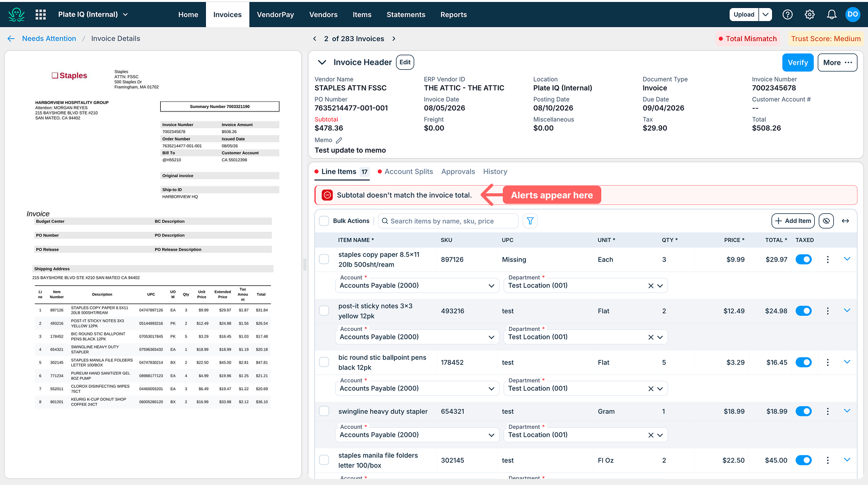Open the VendorPay menu
The width and height of the screenshot is (868, 485).
(x=275, y=15)
